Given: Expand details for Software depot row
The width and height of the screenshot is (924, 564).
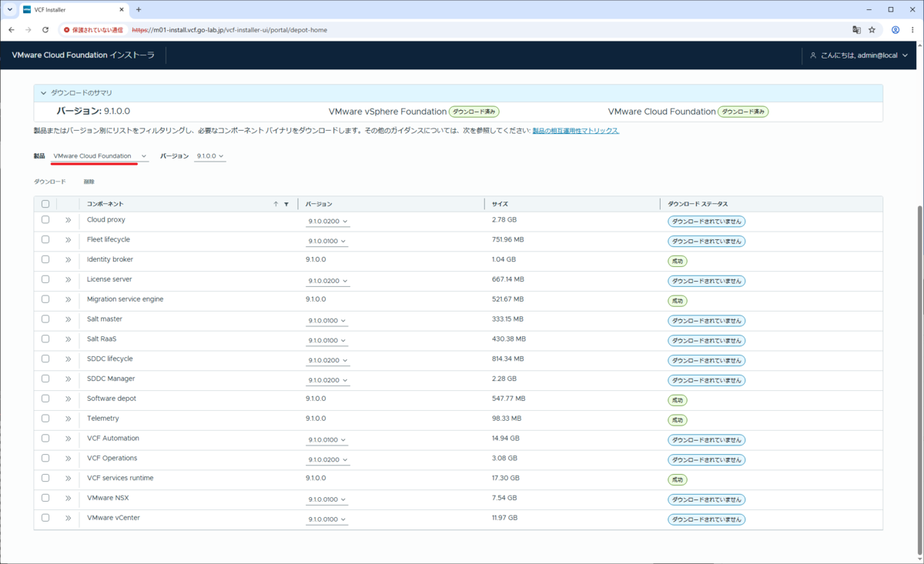Looking at the screenshot, I should [68, 399].
